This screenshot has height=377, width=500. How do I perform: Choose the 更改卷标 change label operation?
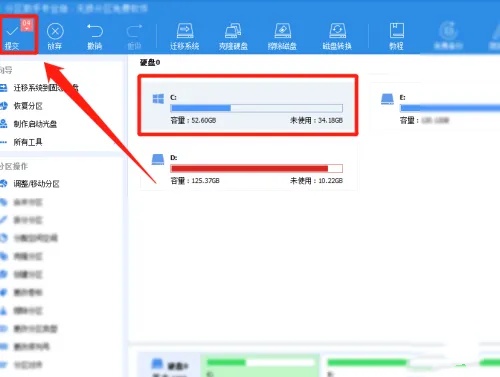coord(22,292)
